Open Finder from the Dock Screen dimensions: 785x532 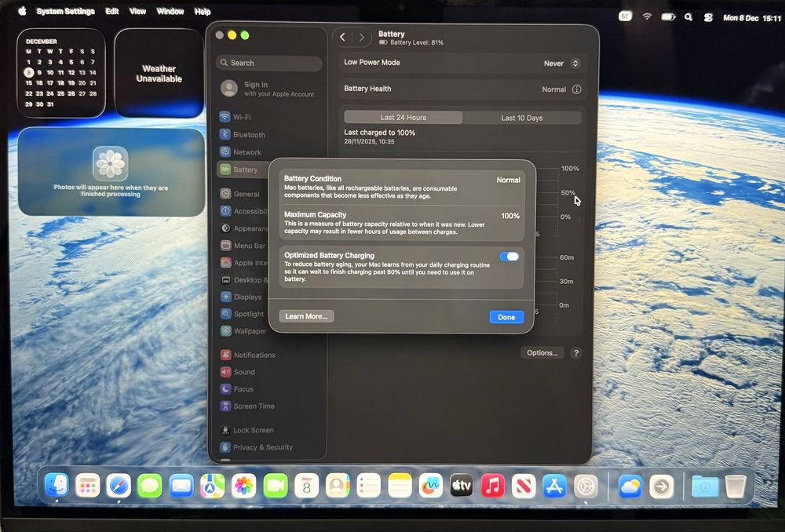pyautogui.click(x=57, y=486)
